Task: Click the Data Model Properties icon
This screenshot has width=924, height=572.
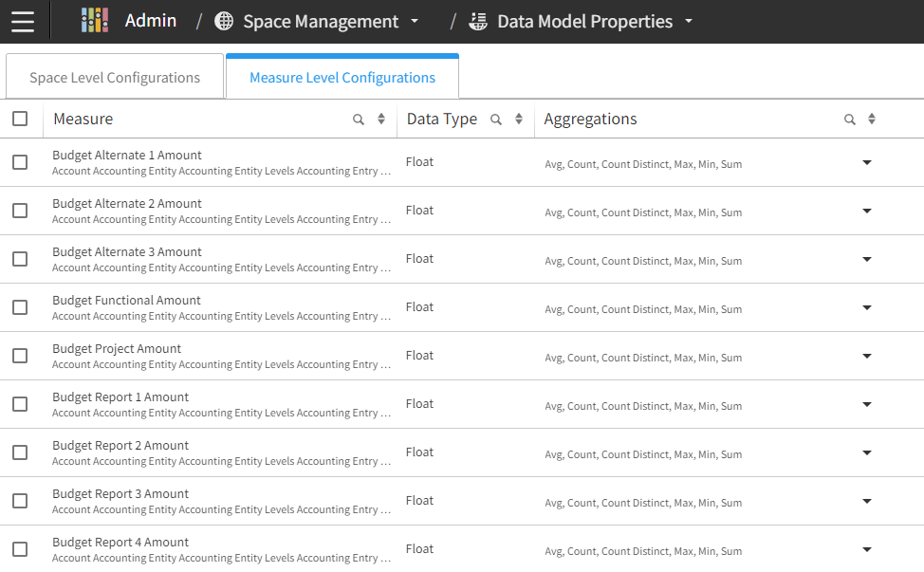Action: pyautogui.click(x=478, y=21)
